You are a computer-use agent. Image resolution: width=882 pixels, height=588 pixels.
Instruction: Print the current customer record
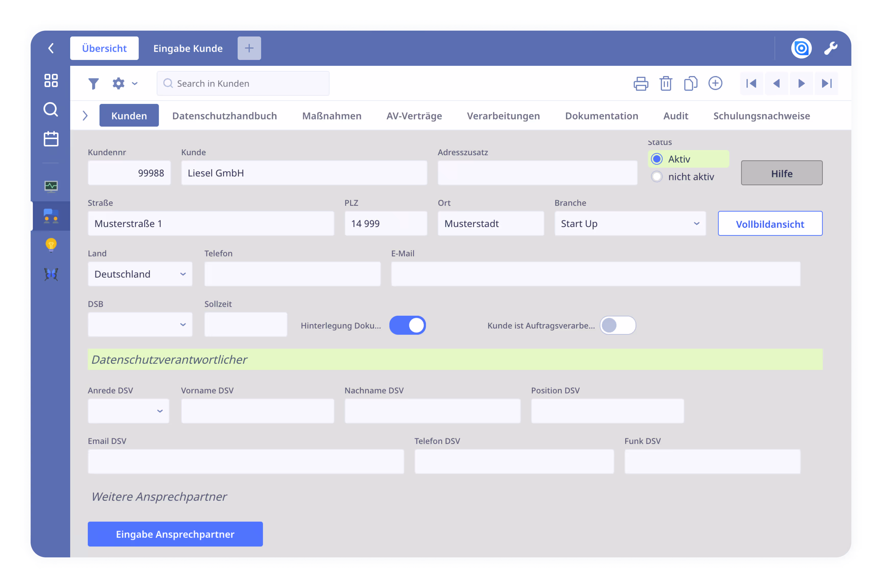point(641,83)
